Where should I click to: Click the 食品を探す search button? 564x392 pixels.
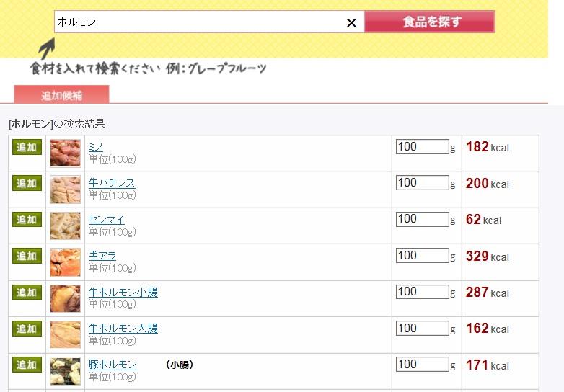pos(430,22)
